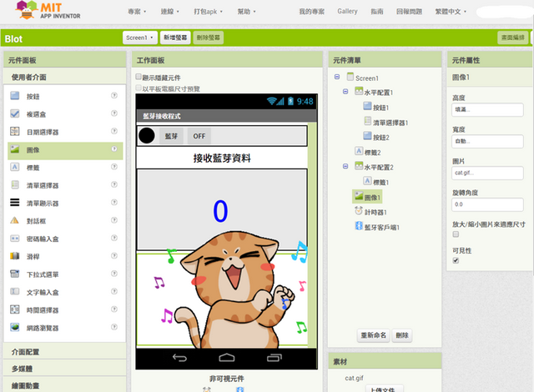Expand the 繪圖動畫 palette section
534x392 pixels.
click(65, 385)
